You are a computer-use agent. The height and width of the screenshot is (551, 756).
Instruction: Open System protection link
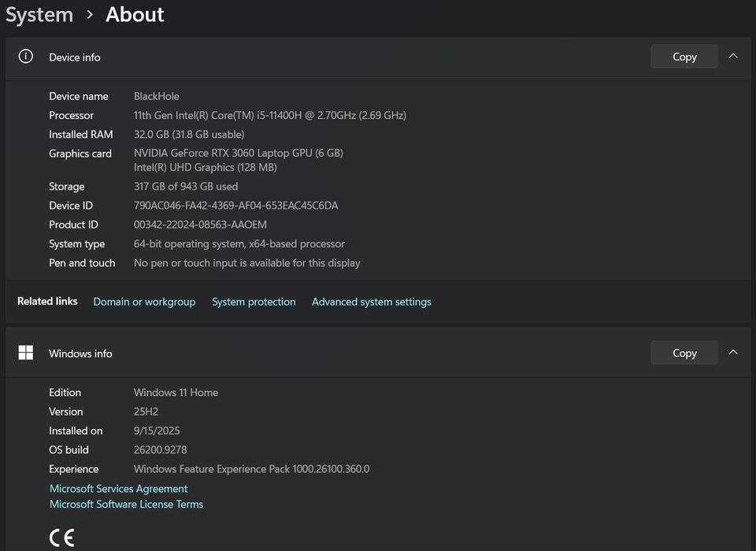tap(254, 301)
